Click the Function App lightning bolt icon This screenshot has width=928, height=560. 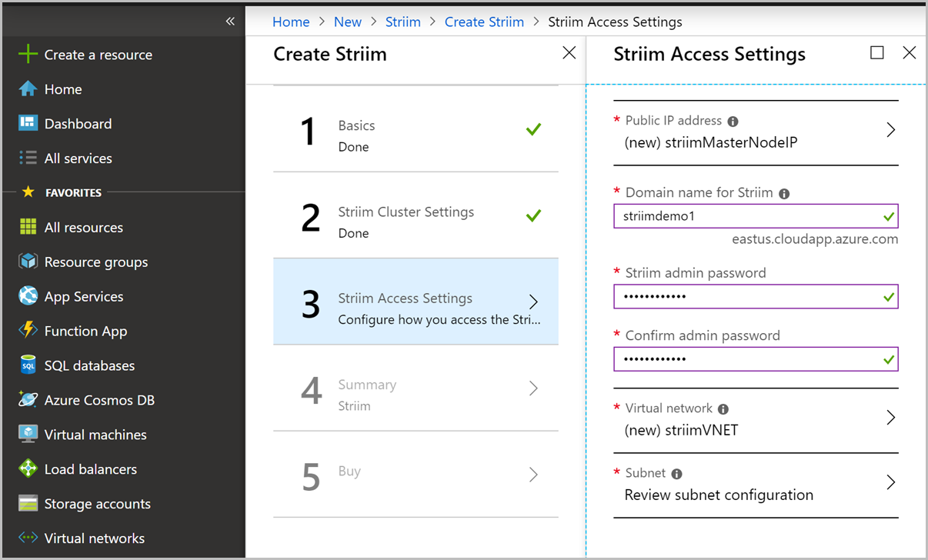28,331
